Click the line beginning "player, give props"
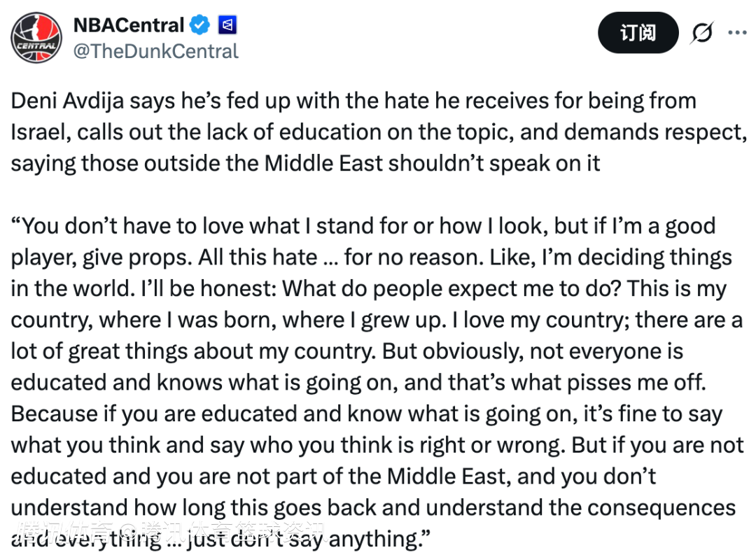The height and width of the screenshot is (557, 756). [x=371, y=257]
